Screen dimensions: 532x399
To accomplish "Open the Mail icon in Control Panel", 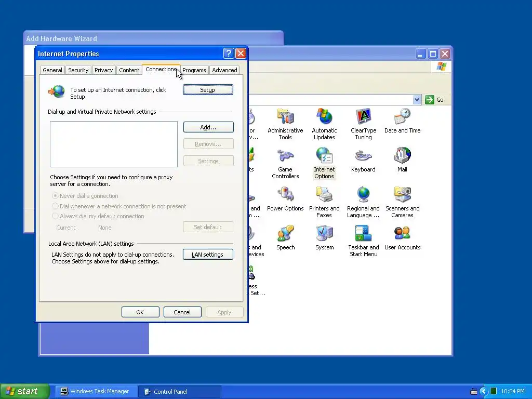I will click(403, 160).
